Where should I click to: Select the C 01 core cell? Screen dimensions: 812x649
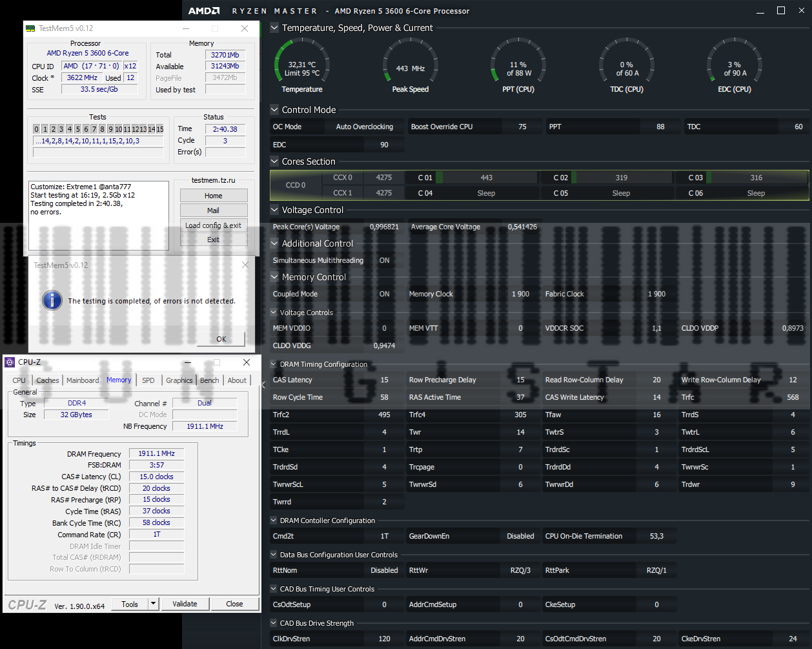tap(472, 178)
